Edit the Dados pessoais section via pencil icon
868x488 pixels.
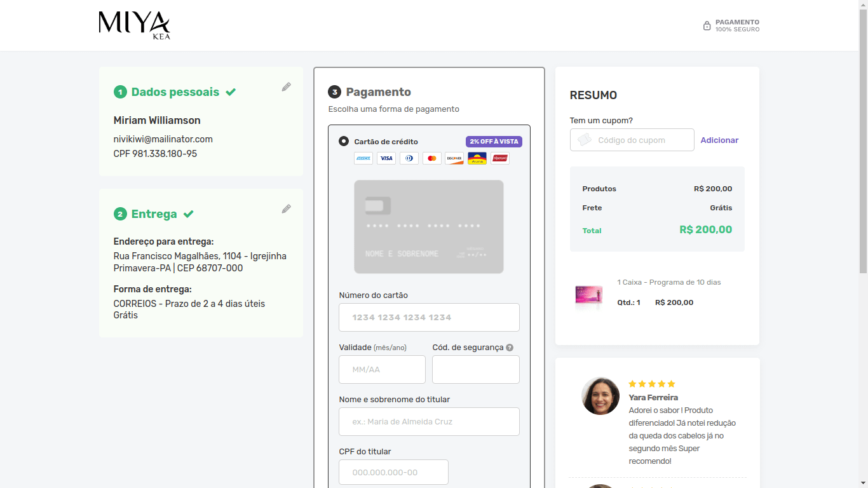pos(287,87)
